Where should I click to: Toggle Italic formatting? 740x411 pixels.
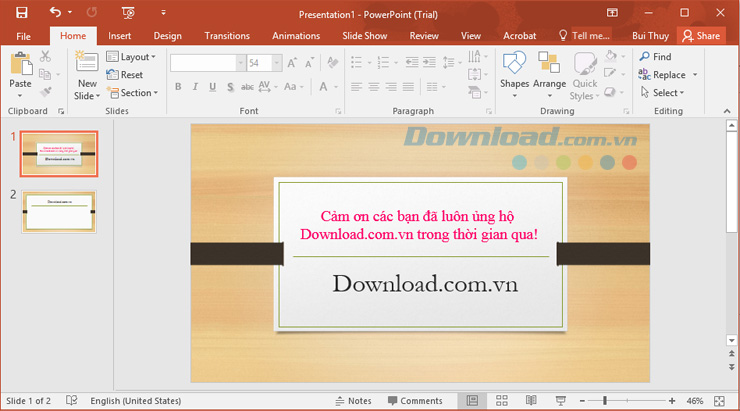[x=195, y=87]
